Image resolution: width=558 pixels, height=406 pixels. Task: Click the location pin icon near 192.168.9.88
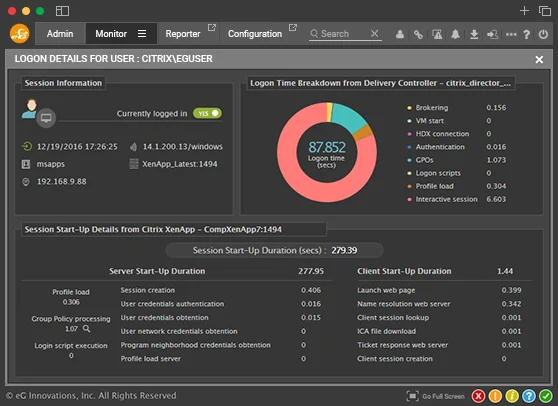(26, 182)
